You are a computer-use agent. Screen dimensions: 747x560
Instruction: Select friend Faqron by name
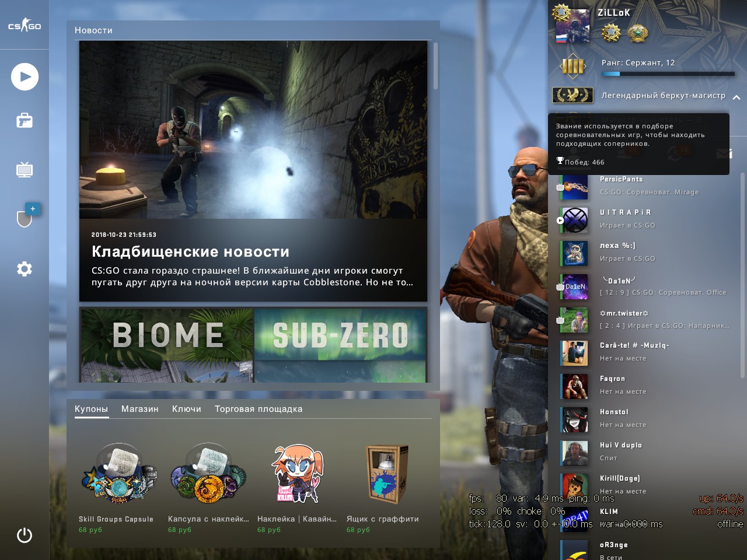613,379
